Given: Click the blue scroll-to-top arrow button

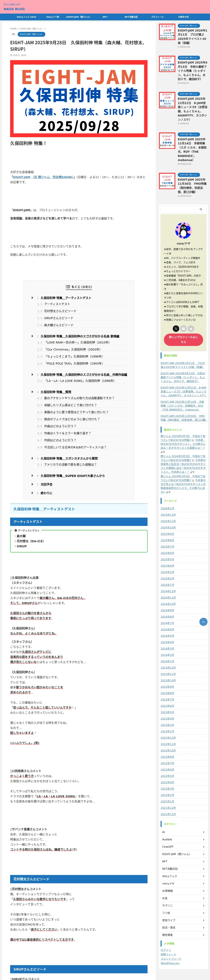Looking at the screenshot, I should tap(203, 622).
